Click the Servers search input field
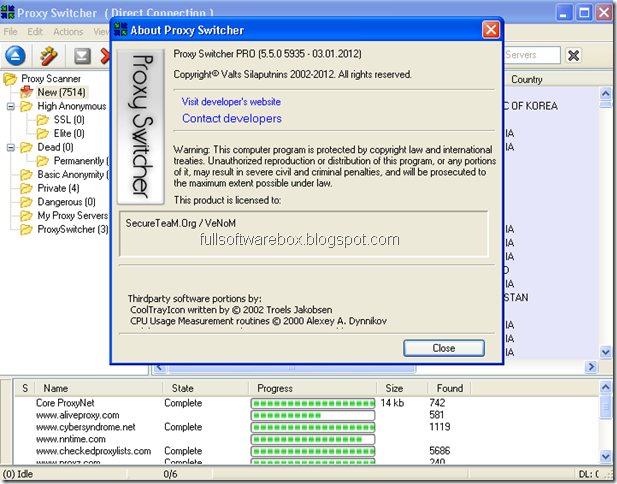The height and width of the screenshot is (484, 617). coord(532,55)
